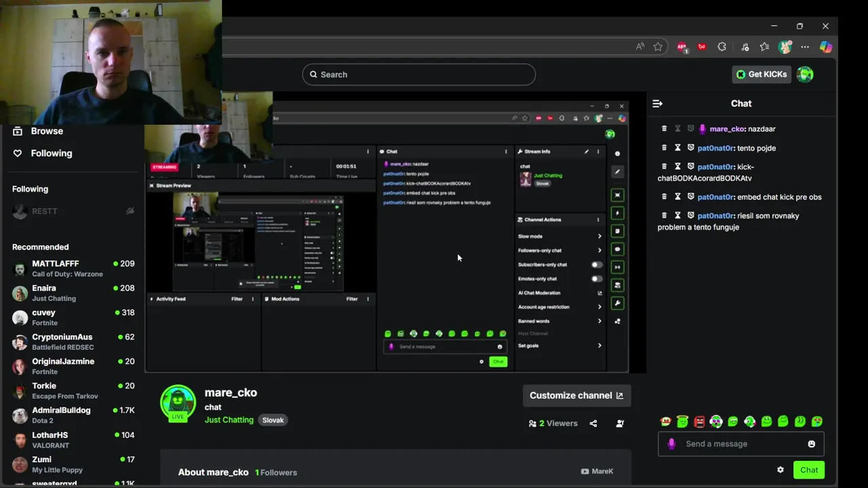Open Torkie Escape From Tarkov channel
Viewport: 868px width, 488px height.
click(x=73, y=390)
